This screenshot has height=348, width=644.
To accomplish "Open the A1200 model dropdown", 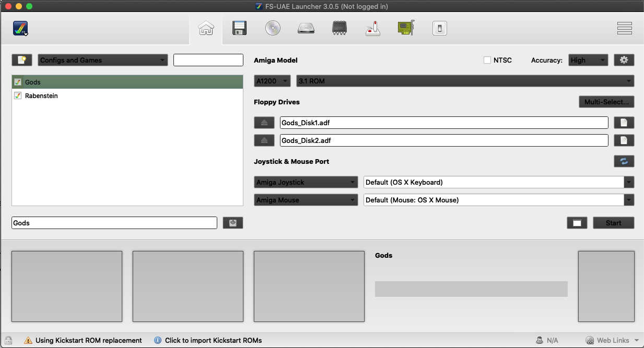I will [272, 81].
